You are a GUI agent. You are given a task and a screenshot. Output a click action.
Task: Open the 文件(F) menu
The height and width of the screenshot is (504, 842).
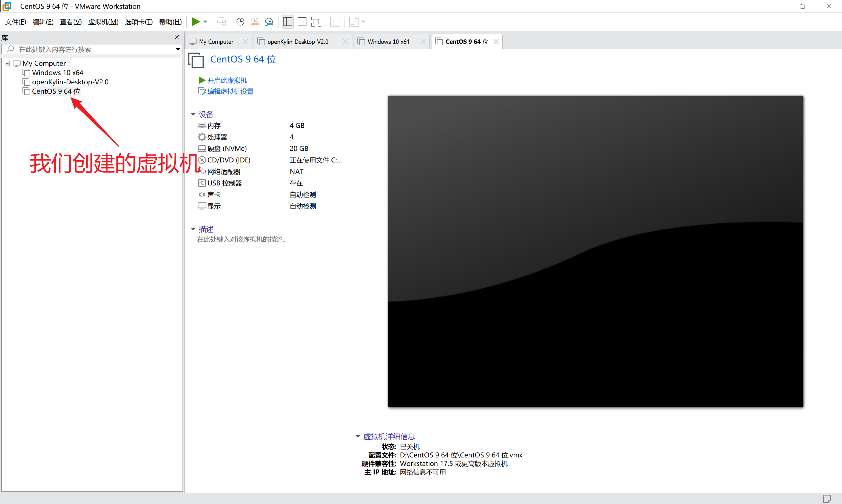[x=16, y=22]
